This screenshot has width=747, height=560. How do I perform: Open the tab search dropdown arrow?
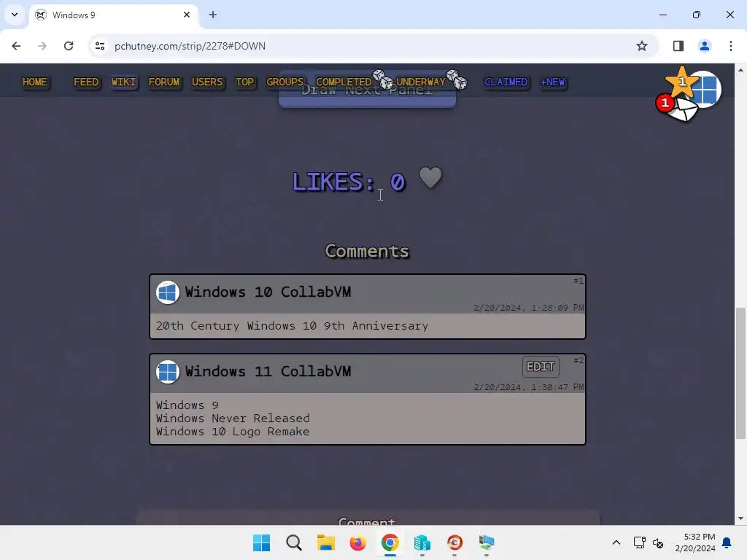(x=15, y=15)
